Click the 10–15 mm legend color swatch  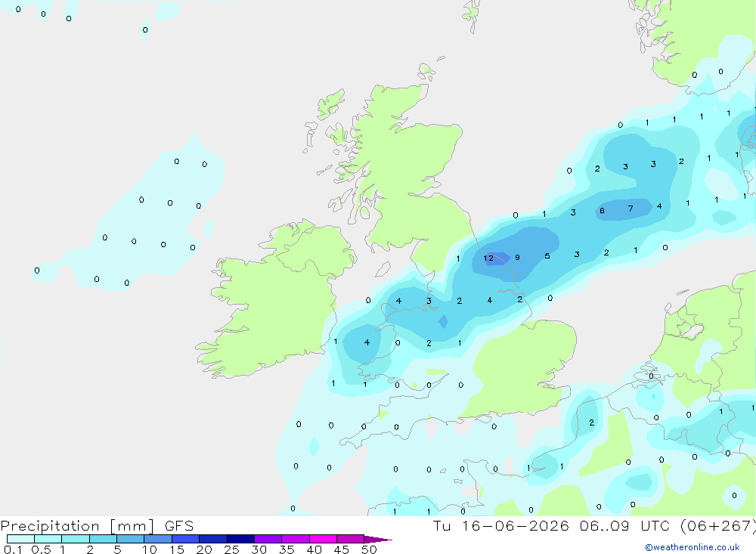point(158,539)
